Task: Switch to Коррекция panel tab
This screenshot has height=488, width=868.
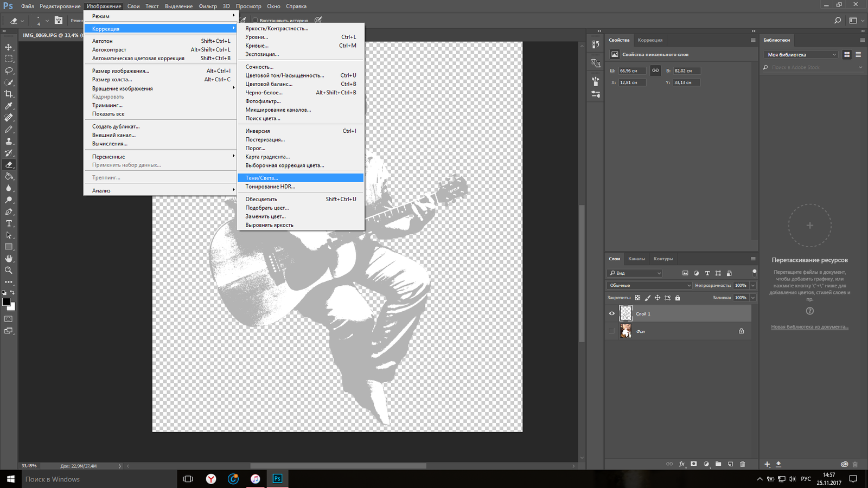Action: 650,40
